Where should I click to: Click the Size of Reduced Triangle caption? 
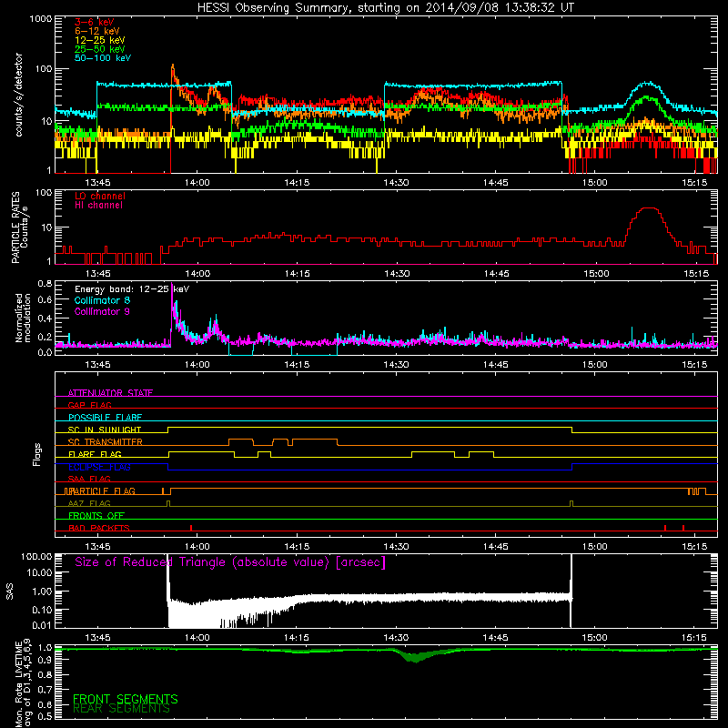[230, 562]
